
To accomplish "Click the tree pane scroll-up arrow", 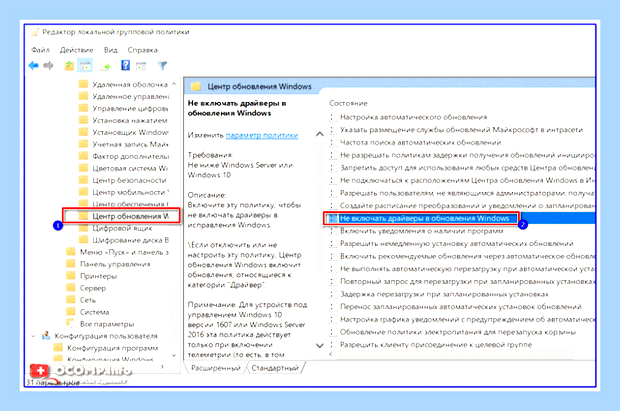I will coord(174,84).
